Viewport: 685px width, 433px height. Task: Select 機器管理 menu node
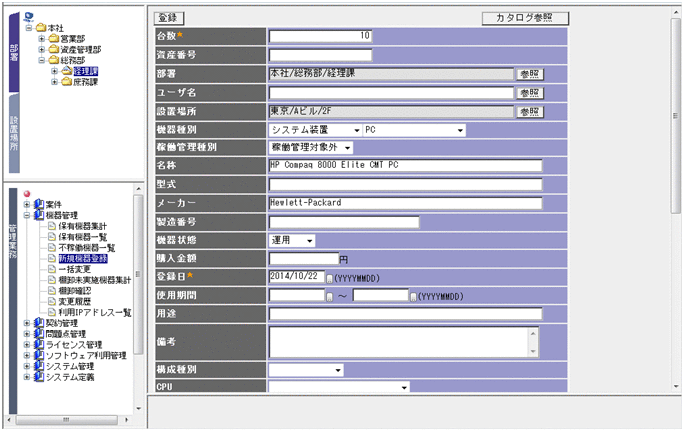pyautogui.click(x=56, y=215)
